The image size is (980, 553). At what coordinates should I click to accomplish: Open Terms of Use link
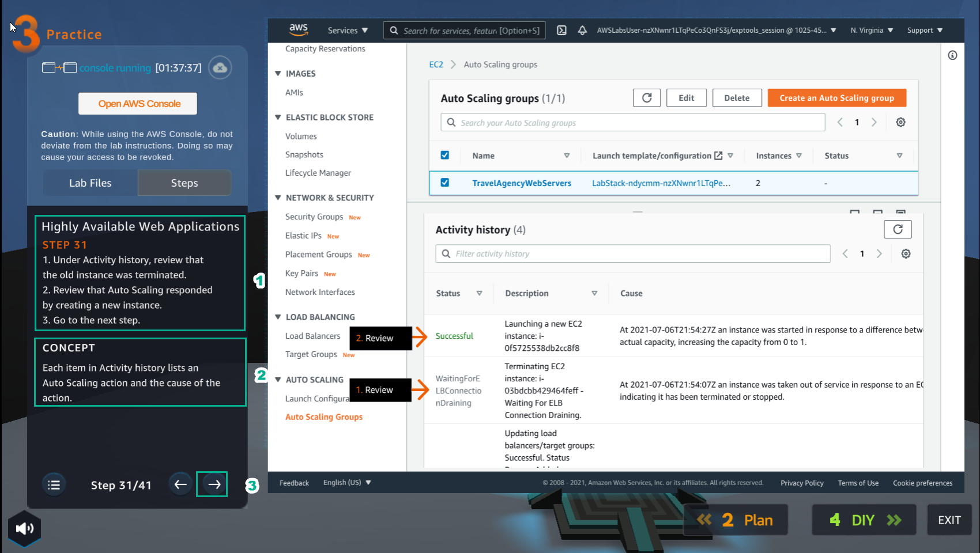click(858, 483)
